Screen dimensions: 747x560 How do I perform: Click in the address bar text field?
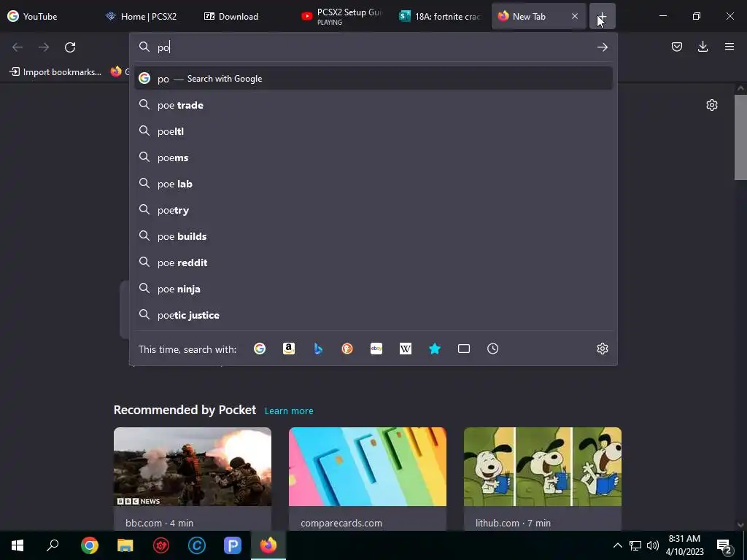point(374,47)
